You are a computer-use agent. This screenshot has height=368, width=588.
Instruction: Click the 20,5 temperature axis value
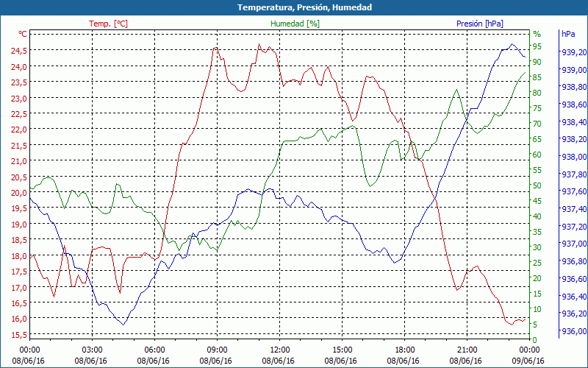click(x=19, y=177)
